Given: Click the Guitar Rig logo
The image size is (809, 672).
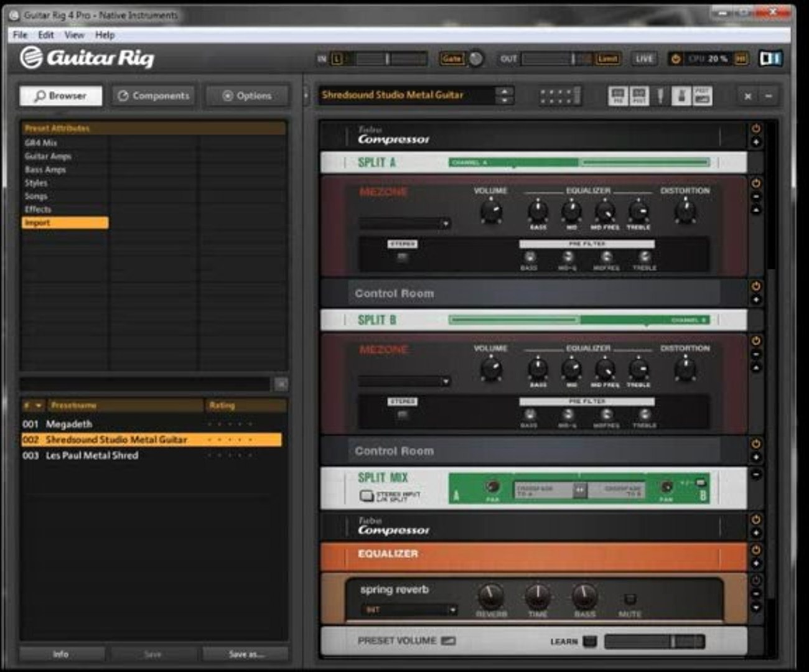Looking at the screenshot, I should point(87,58).
